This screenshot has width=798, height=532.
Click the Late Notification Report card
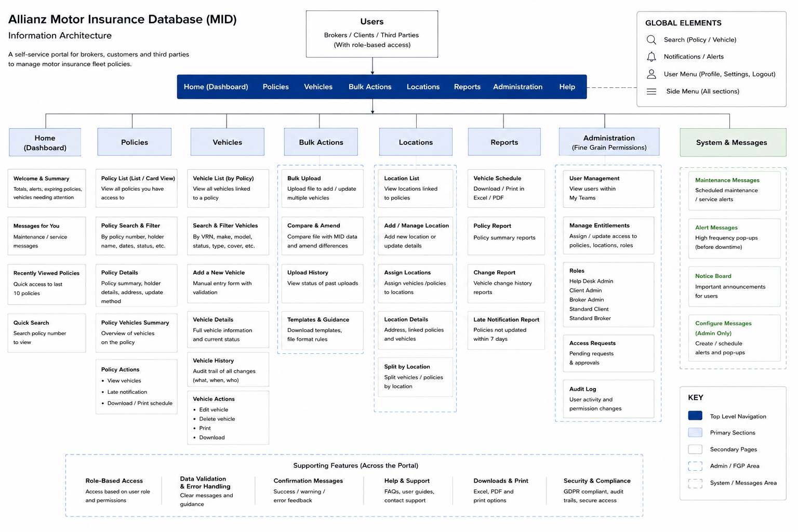(x=506, y=330)
